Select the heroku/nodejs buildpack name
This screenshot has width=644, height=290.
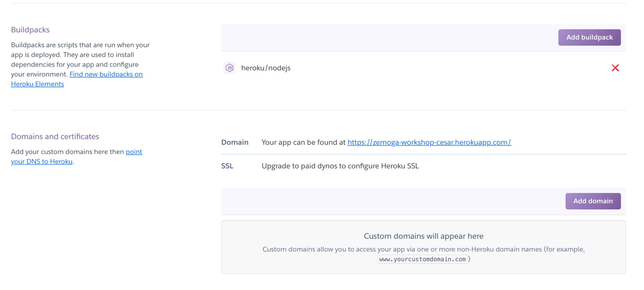pos(266,68)
